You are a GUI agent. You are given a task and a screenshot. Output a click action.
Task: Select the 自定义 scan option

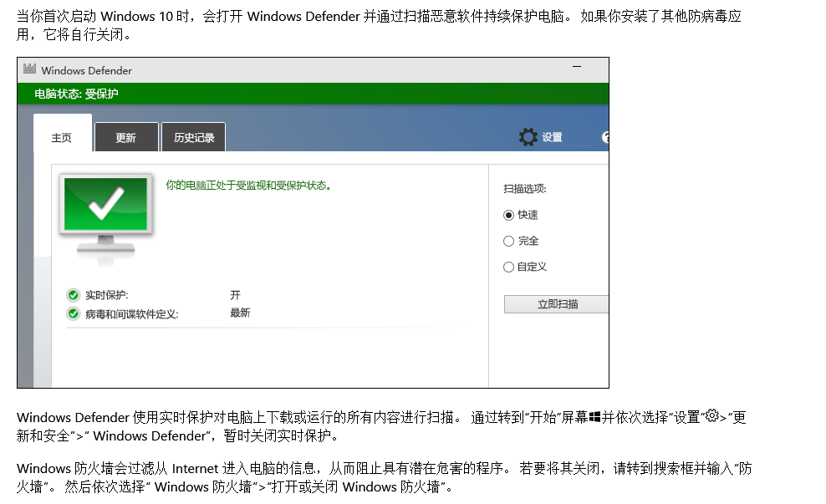tap(508, 267)
